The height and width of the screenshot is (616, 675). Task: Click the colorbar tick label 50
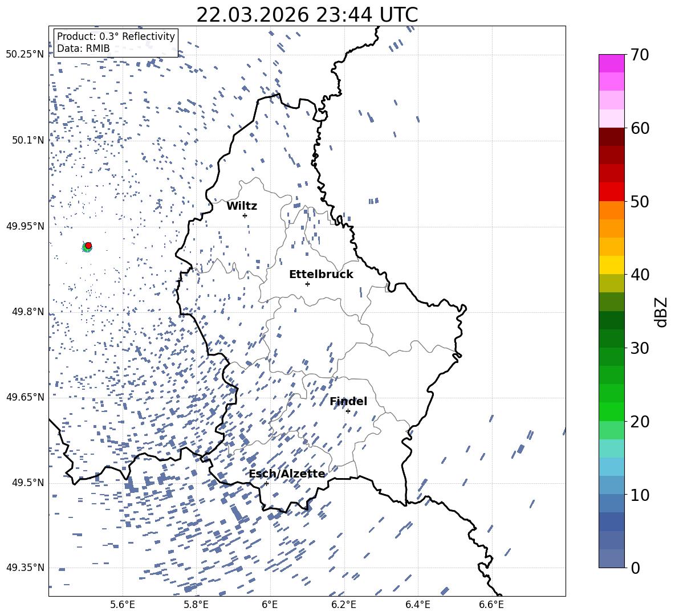tap(640, 201)
